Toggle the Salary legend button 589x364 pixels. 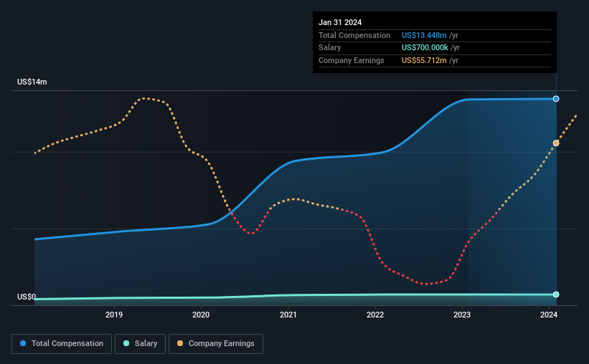(140, 344)
